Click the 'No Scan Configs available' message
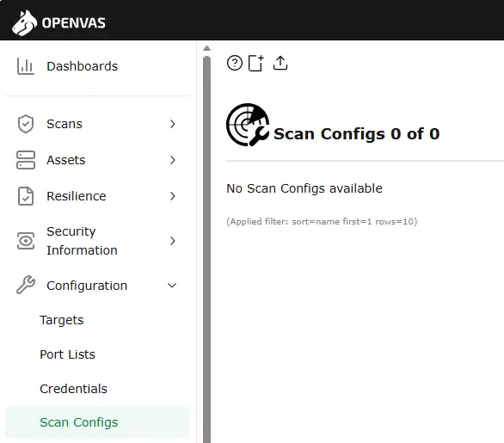Viewport: 504px width, 443px height. click(304, 188)
